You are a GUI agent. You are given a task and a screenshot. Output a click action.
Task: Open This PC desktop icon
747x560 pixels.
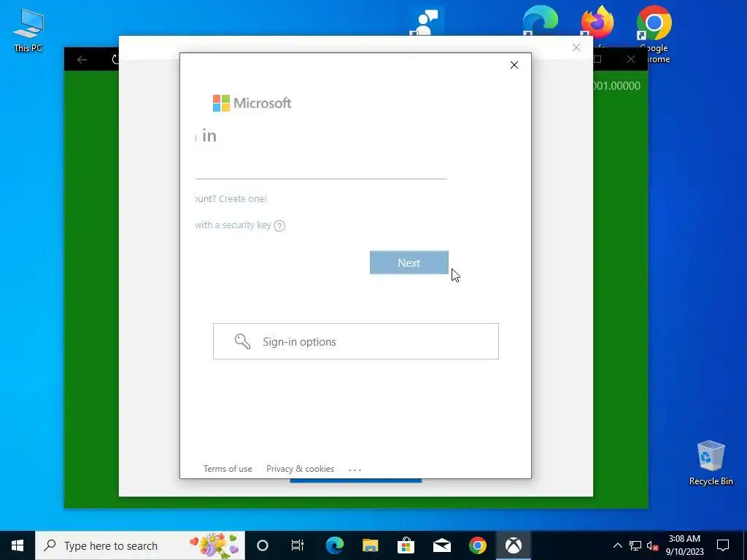tap(28, 30)
